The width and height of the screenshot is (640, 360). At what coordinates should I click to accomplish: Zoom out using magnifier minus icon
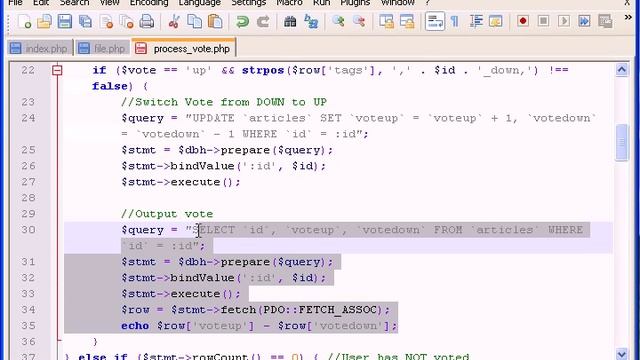(359, 21)
